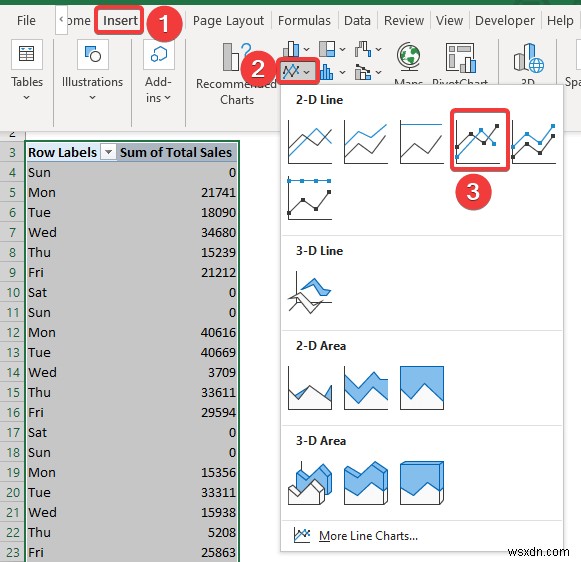Choose the 2-D Stacked Area chart

pyautogui.click(x=366, y=388)
